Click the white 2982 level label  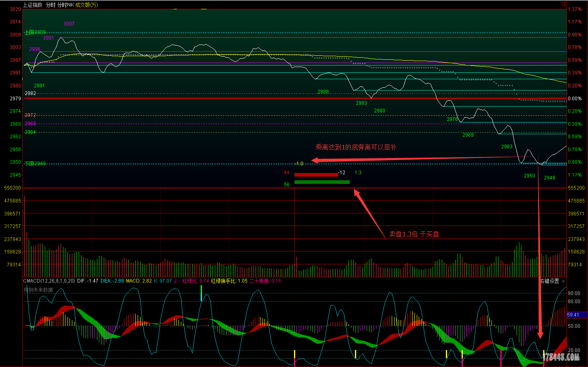(x=30, y=93)
